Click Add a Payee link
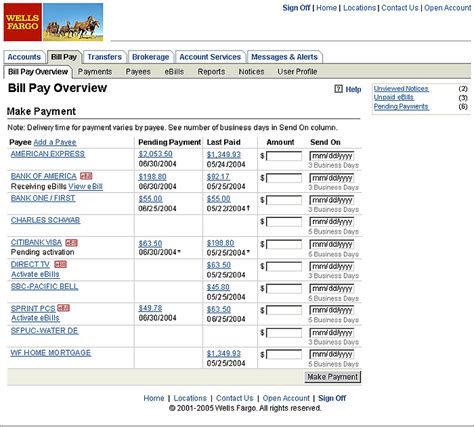The height and width of the screenshot is (427, 474). click(x=55, y=142)
